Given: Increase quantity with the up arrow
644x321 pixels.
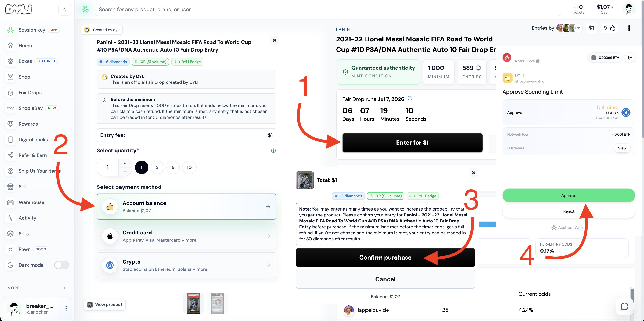Looking at the screenshot, I should tap(125, 163).
